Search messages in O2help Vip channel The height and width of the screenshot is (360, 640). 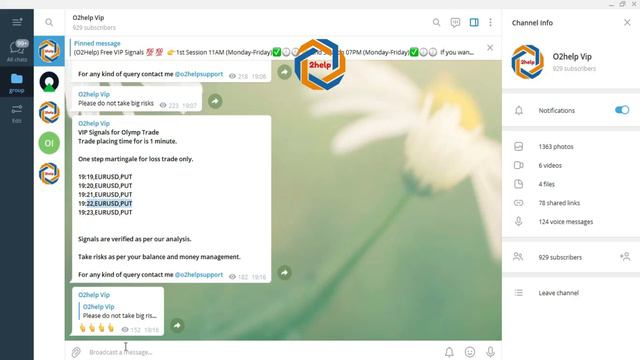tap(436, 22)
